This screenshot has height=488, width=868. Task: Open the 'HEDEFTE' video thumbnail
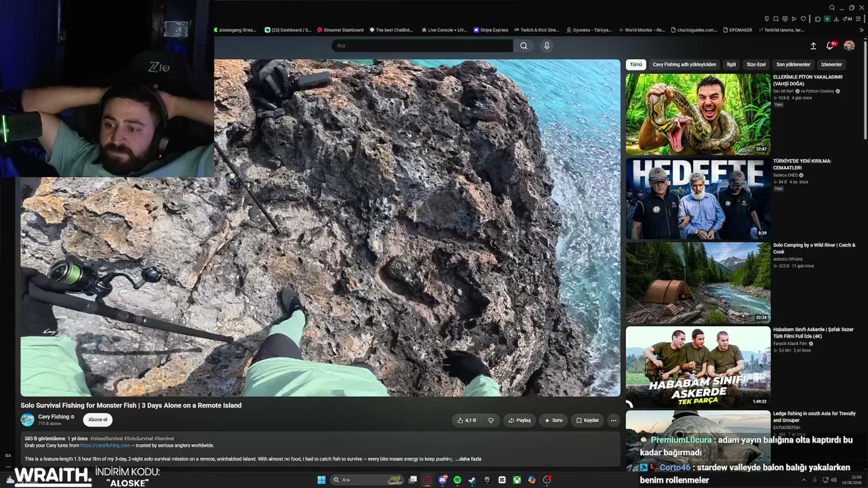tap(698, 199)
